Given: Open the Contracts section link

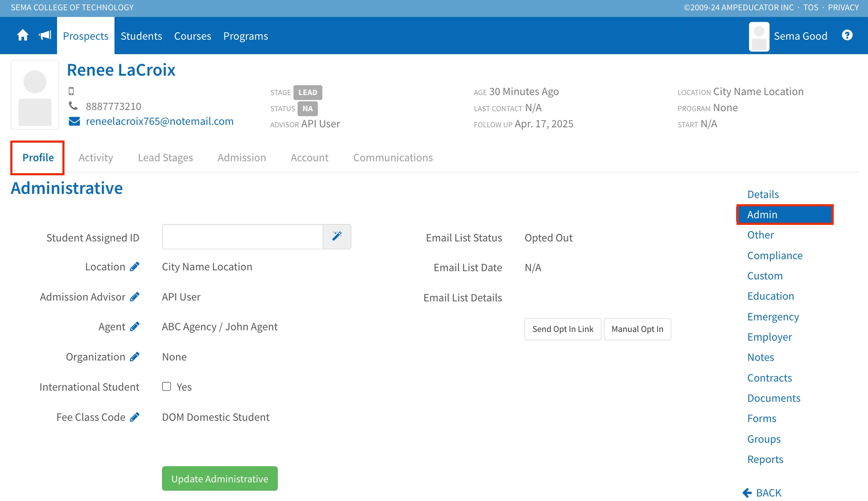Looking at the screenshot, I should point(770,378).
